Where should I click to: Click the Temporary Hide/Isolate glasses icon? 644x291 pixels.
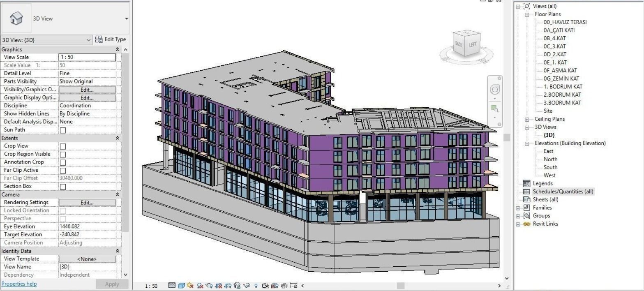pyautogui.click(x=247, y=286)
